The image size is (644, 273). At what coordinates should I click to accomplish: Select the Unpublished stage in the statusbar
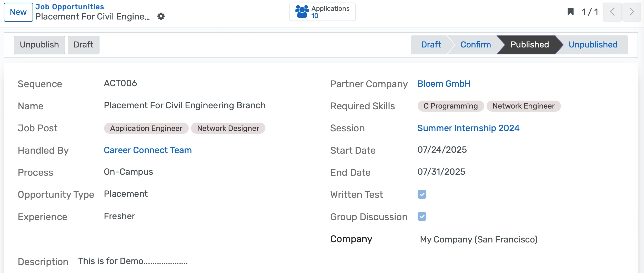[x=593, y=45]
